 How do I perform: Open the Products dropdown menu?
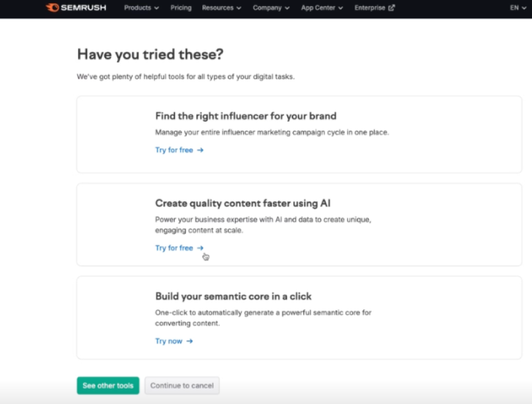coord(141,8)
